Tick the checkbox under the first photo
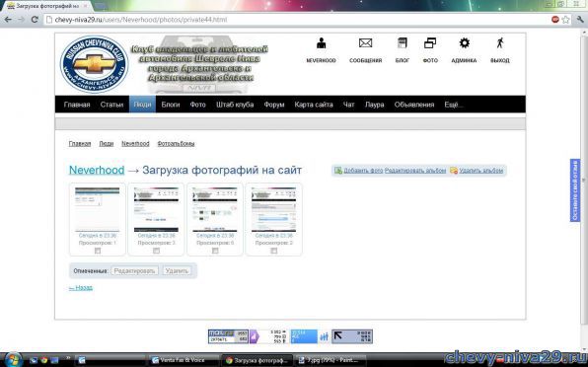The image size is (588, 367). [x=98, y=251]
